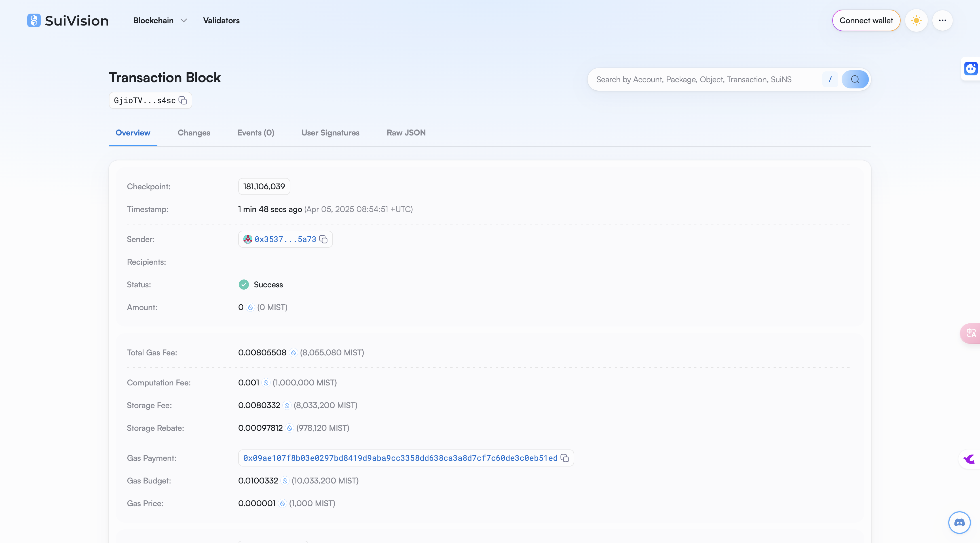Open the Discord chat floating icon
The height and width of the screenshot is (543, 980).
(960, 523)
